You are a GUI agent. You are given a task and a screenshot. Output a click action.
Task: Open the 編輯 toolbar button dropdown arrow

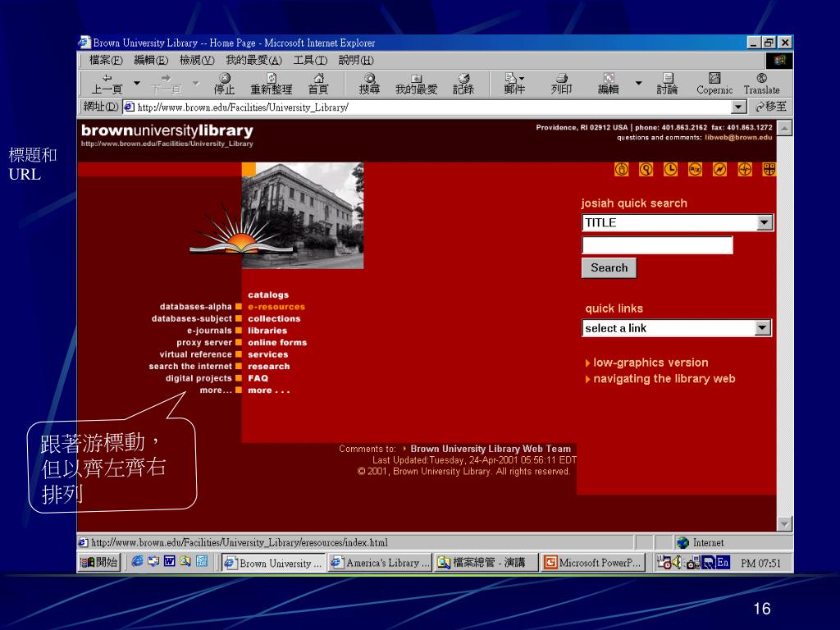(x=638, y=84)
